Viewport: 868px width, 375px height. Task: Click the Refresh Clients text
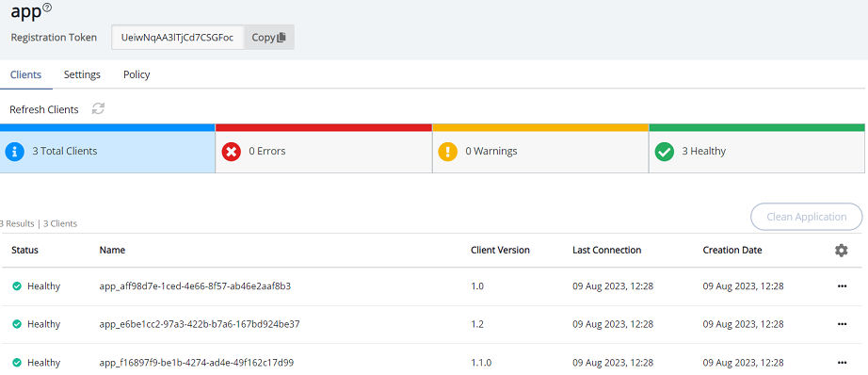tap(44, 109)
